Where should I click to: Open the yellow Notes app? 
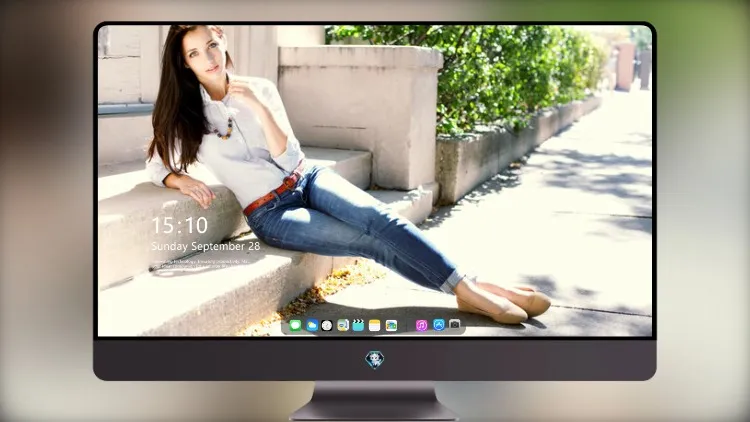(x=375, y=325)
